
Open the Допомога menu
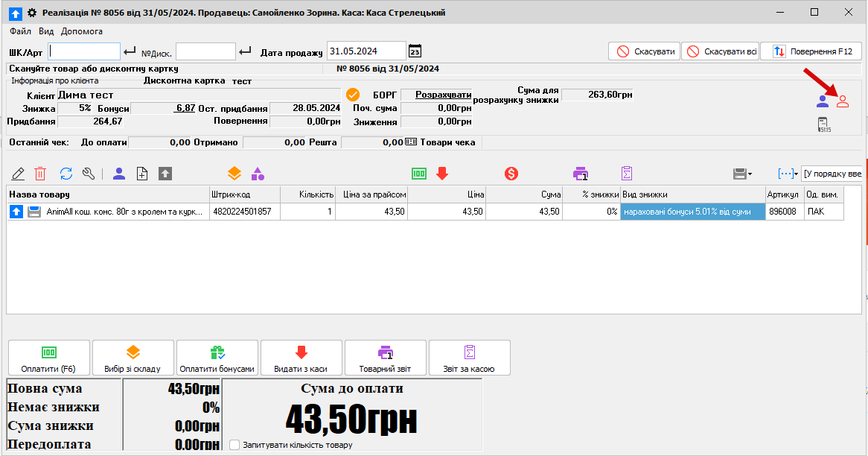(82, 31)
